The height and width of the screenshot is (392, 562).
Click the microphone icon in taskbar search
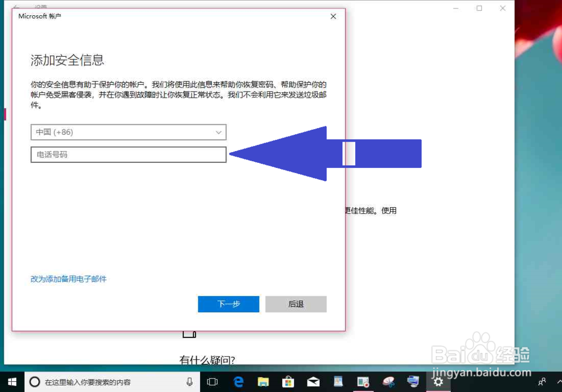(x=189, y=382)
